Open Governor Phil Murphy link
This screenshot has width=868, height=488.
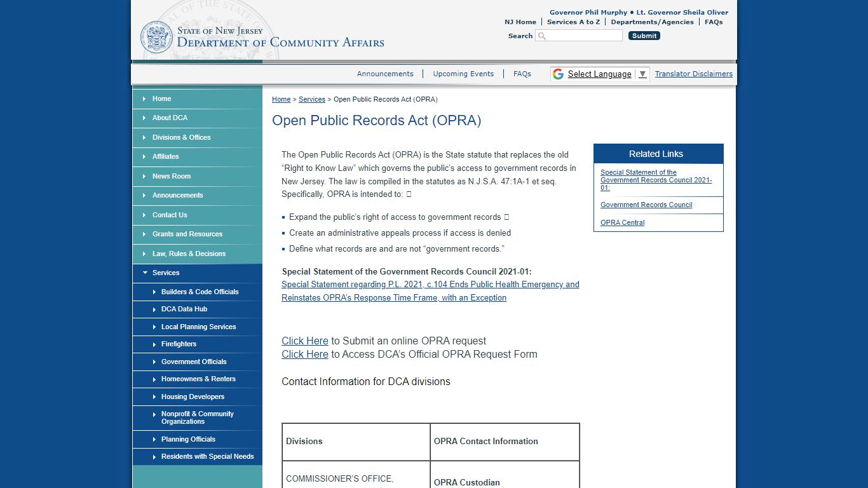(x=588, y=12)
